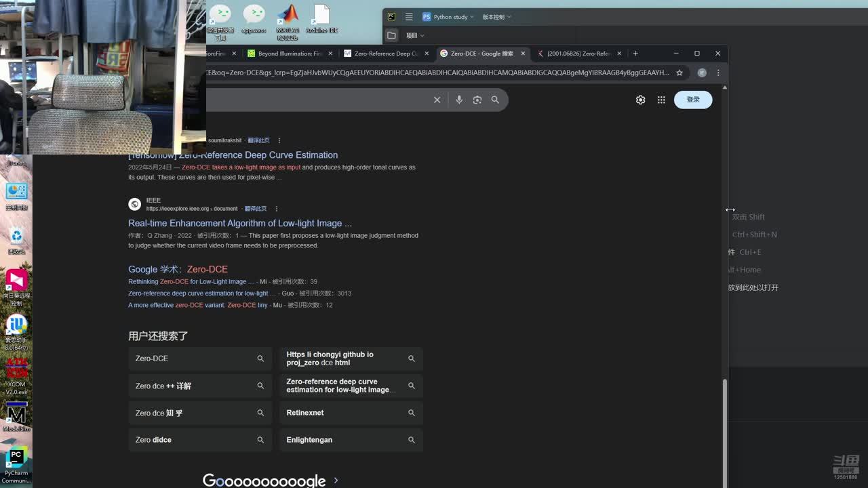Open more options for soumikrakshit result

279,140
